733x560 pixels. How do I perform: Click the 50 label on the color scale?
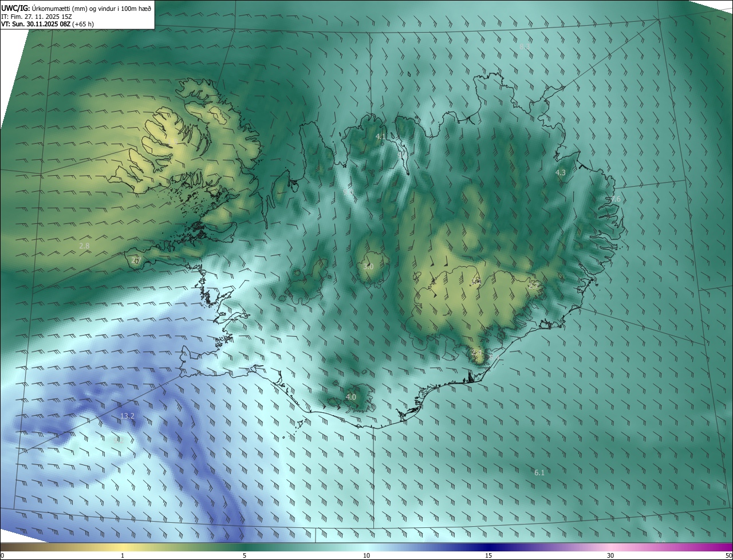click(x=728, y=555)
